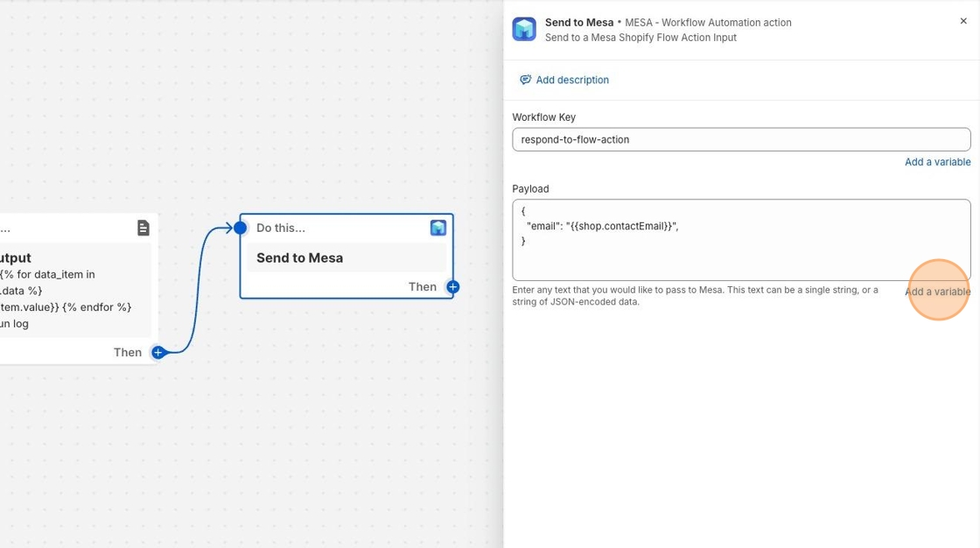This screenshot has height=548, width=980.
Task: Focus the Workflow Key input field
Action: click(x=740, y=139)
